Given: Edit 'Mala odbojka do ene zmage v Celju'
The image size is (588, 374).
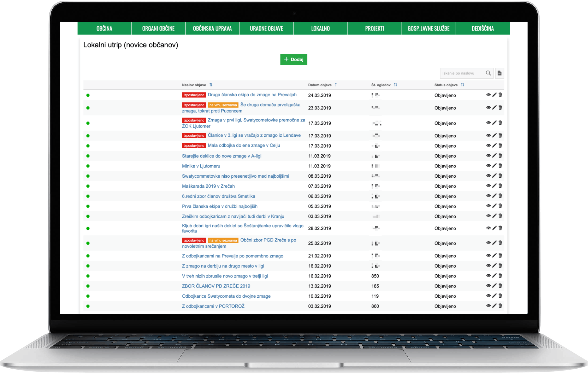Looking at the screenshot, I should 494,146.
